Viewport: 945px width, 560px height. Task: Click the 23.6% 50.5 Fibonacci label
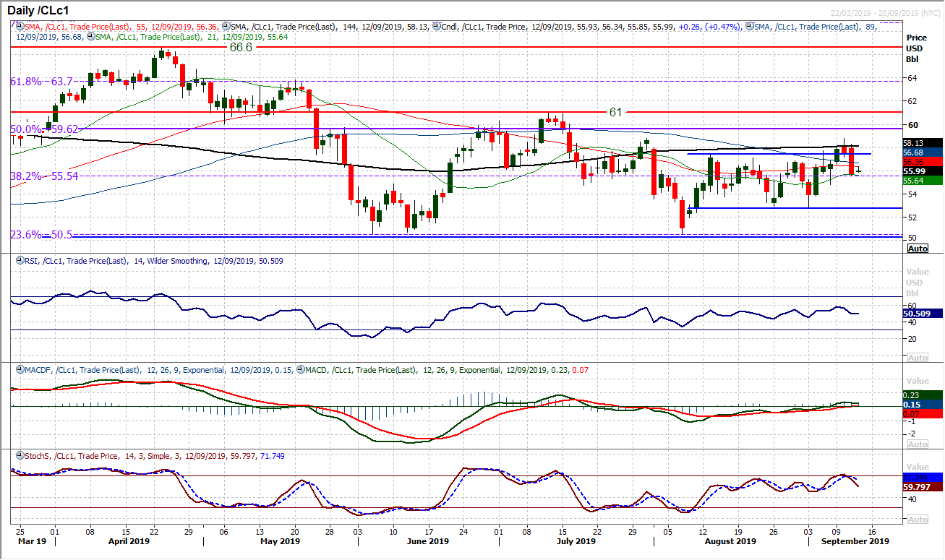pyautogui.click(x=41, y=234)
